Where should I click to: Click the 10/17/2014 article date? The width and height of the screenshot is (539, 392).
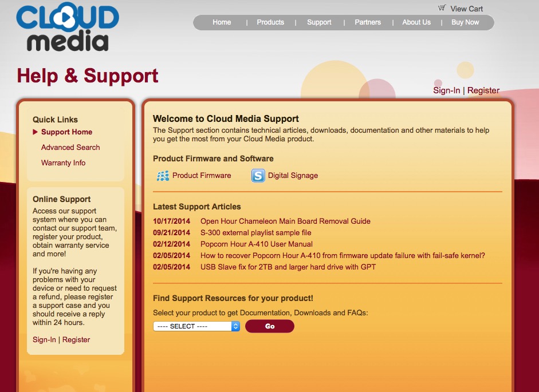pyautogui.click(x=171, y=221)
